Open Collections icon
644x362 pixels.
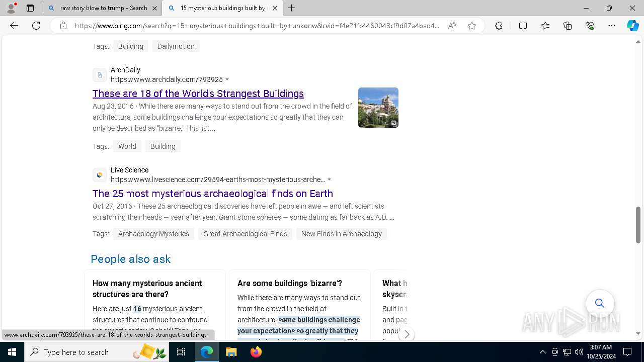(x=568, y=26)
